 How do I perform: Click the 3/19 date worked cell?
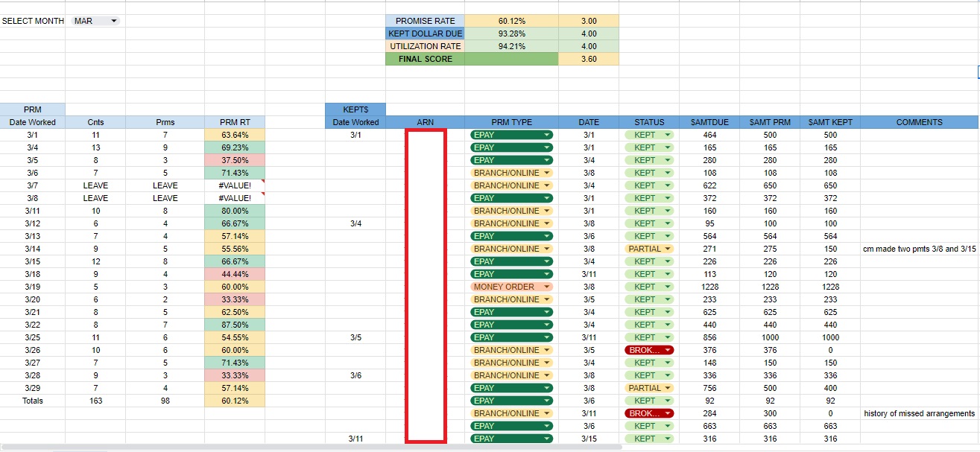coord(33,287)
